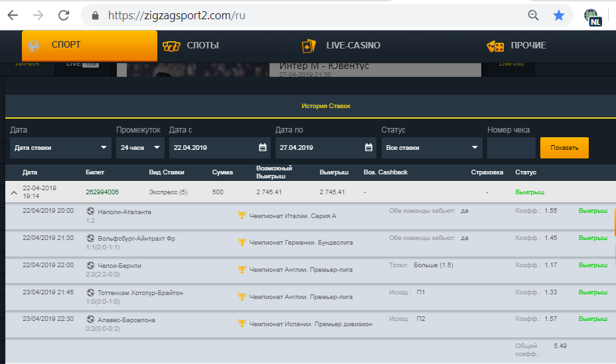Open calendar for 'Дата по' field

coord(369,148)
